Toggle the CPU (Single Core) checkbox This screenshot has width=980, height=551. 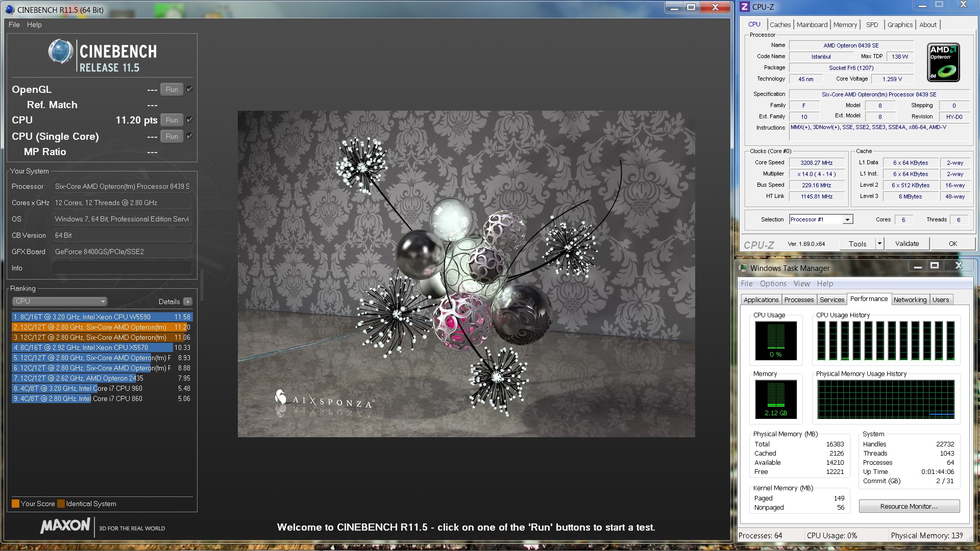(189, 136)
